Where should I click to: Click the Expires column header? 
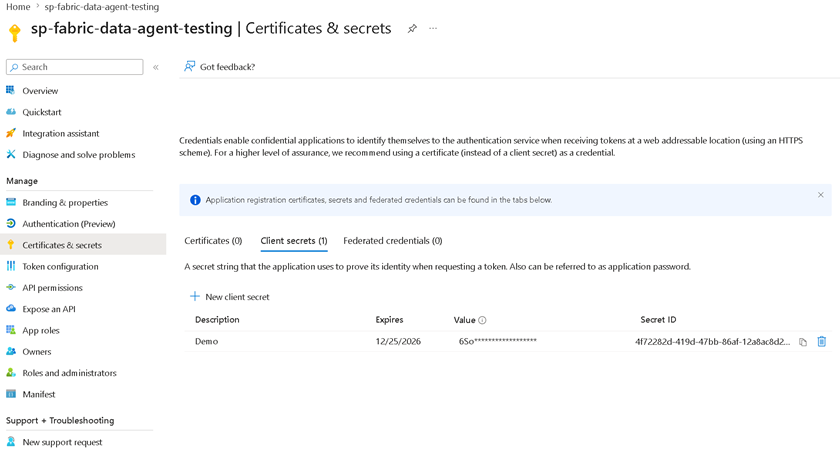tap(389, 320)
